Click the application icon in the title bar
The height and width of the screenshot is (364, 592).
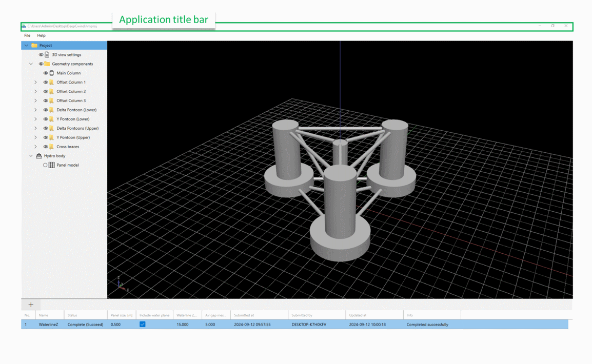(x=24, y=26)
